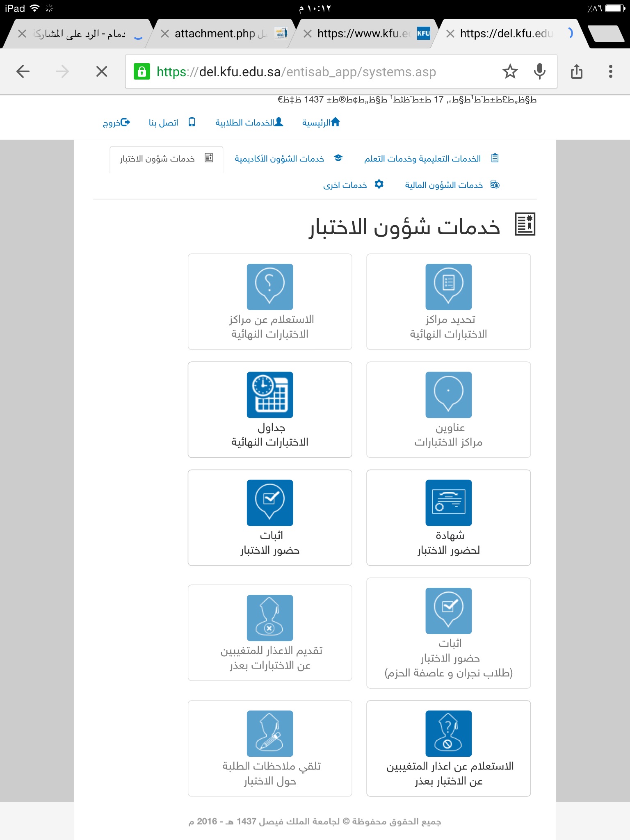Open الخدمات الطلابية student services link
Screen dimensions: 630x840
point(249,122)
